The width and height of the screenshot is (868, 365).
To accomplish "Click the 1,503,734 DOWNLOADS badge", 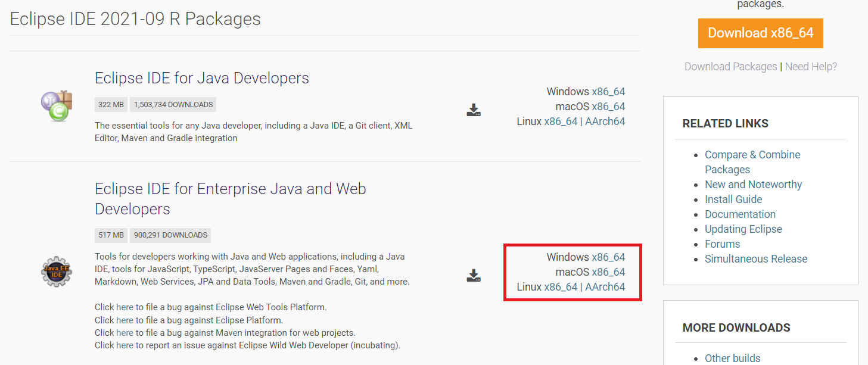I will (x=173, y=105).
